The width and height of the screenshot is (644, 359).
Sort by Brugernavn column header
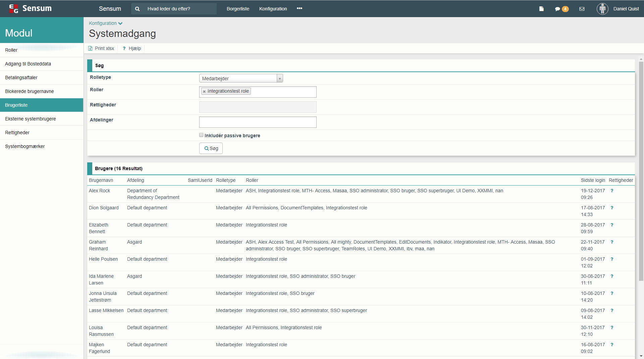101,180
